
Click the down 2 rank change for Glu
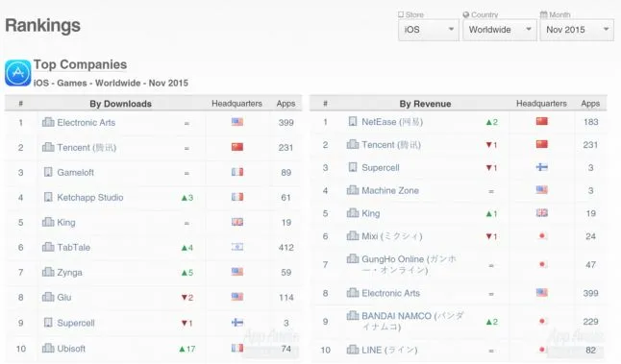click(x=186, y=298)
